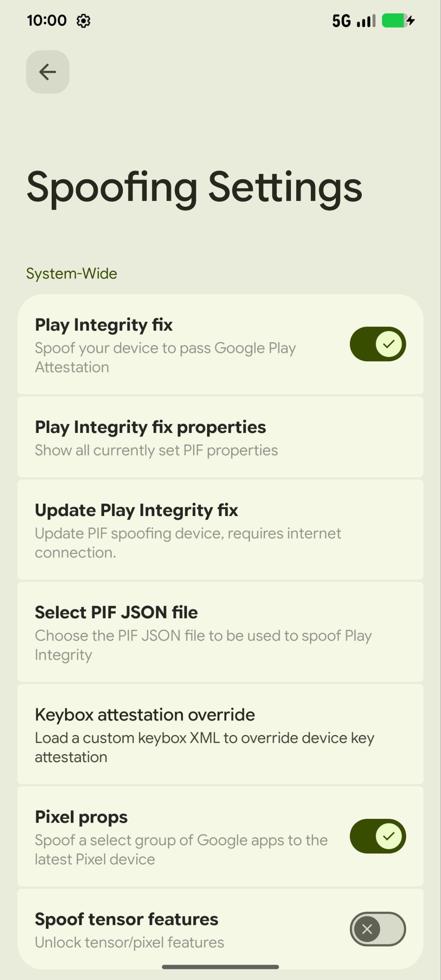Tap the 5G network indicator

(x=341, y=21)
